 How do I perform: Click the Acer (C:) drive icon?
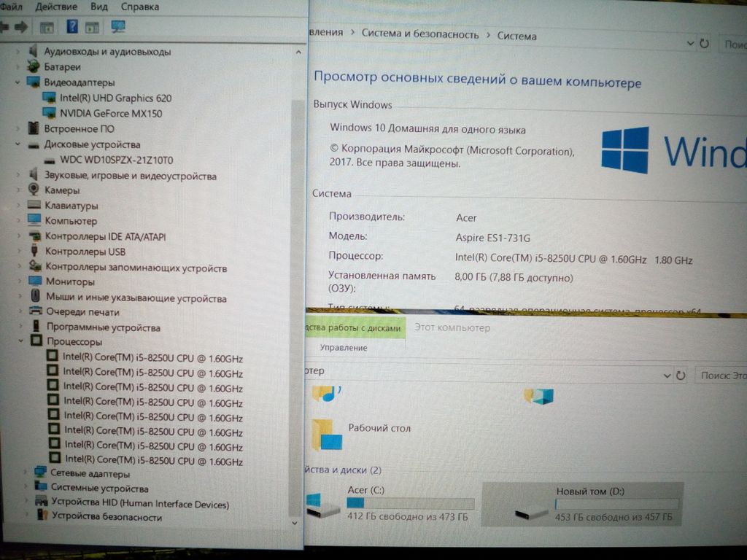[322, 505]
